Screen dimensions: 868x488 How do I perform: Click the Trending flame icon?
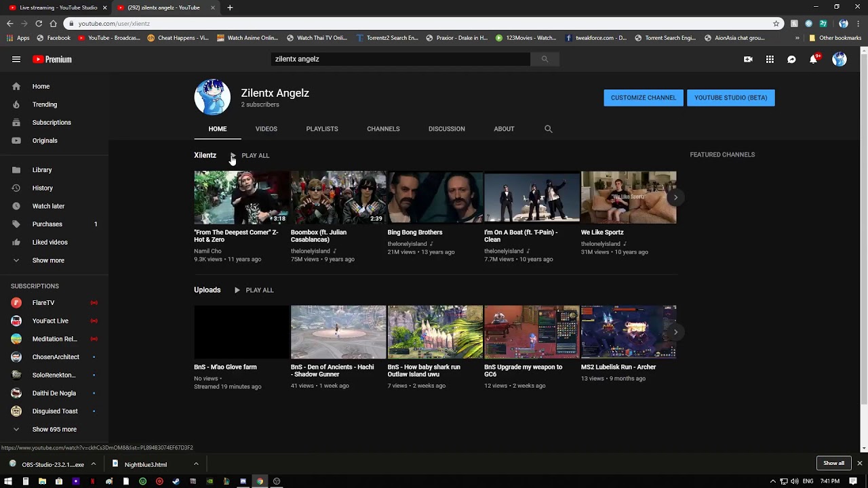pos(16,104)
